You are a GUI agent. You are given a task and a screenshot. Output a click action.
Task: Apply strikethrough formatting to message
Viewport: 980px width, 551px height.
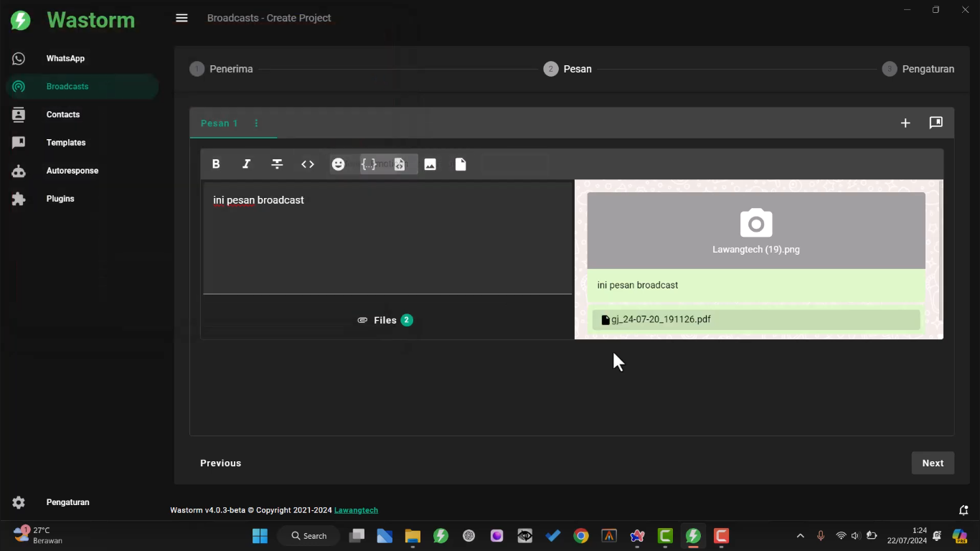pos(277,164)
